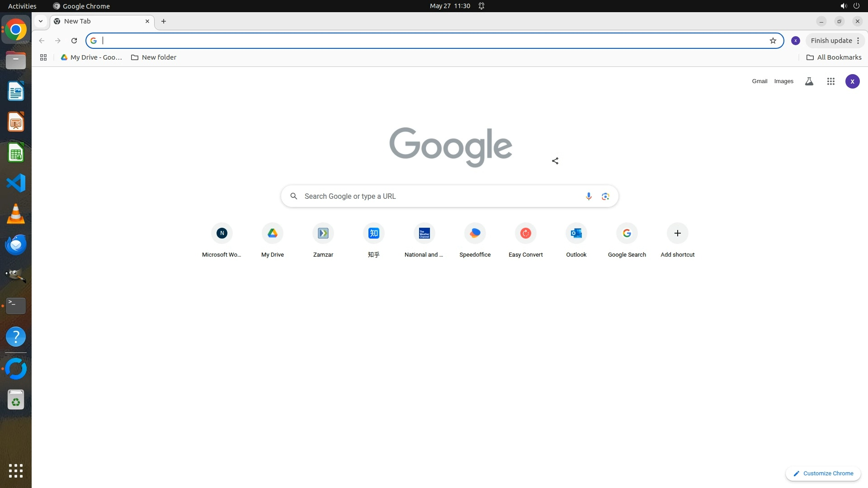Screen dimensions: 868x488
Task: Open the Finish update menu
Action: 835,41
